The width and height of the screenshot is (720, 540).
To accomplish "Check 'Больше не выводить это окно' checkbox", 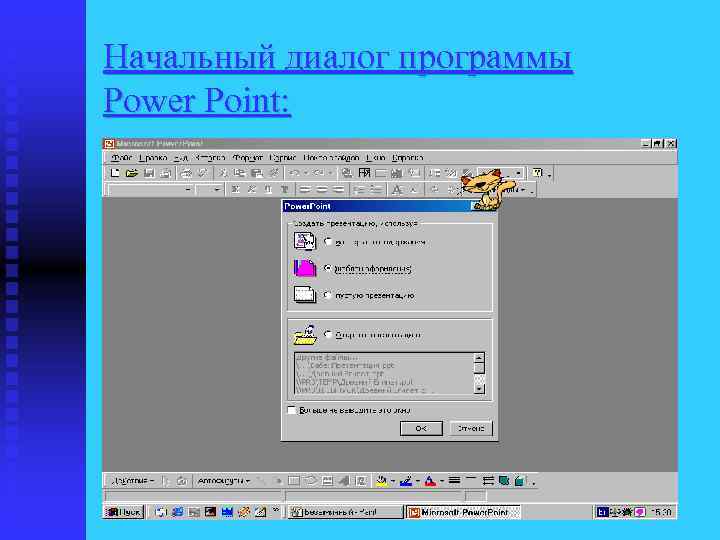I will (x=292, y=410).
